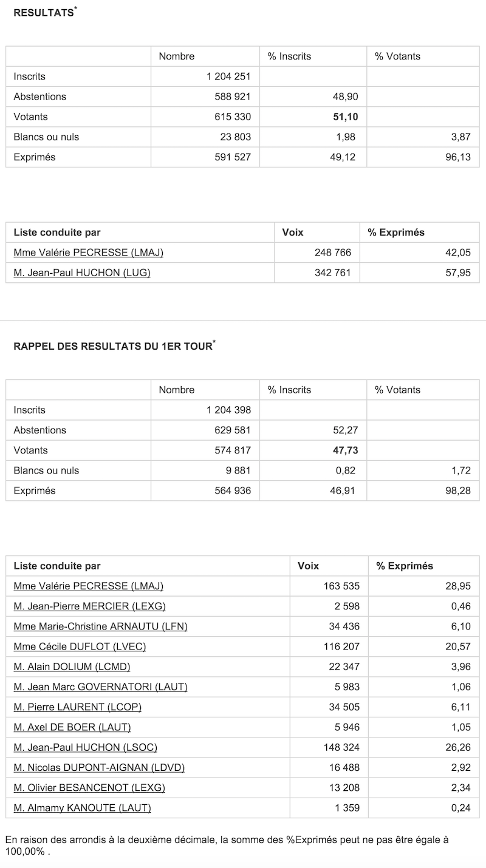
Task: Click M. Jean Marc GOVERNATORI (LAUT) link
Action: (x=100, y=687)
